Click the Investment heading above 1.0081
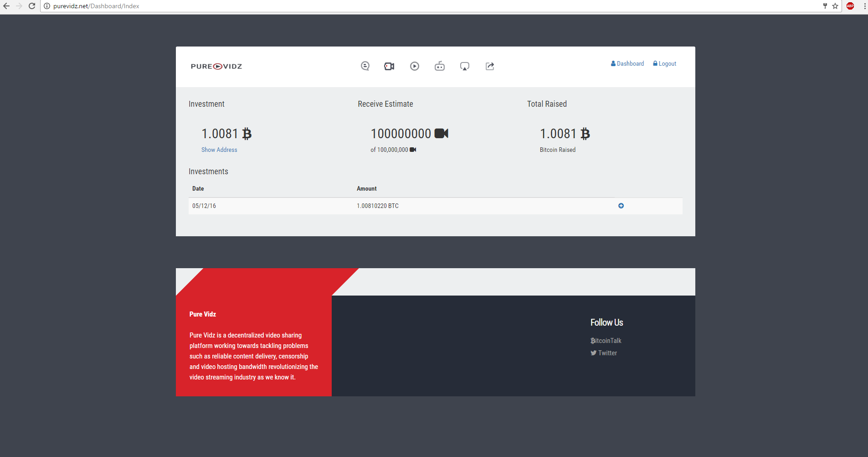 pos(206,104)
